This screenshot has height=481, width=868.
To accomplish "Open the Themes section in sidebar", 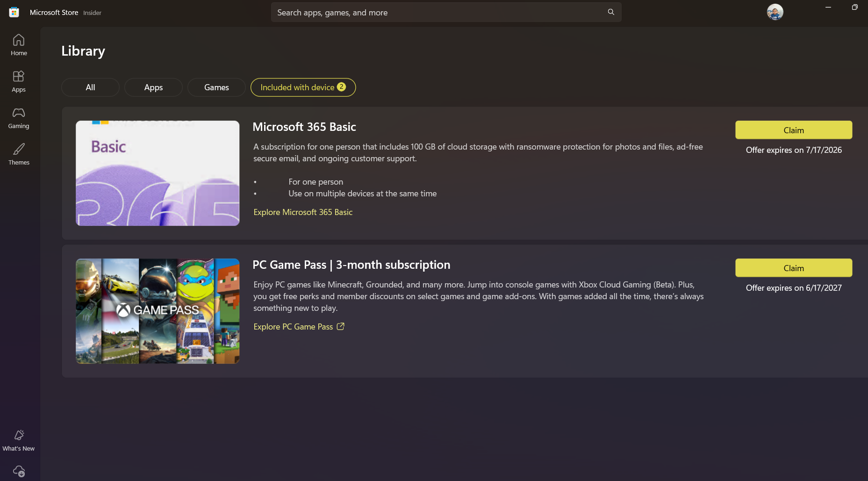I will [x=19, y=154].
